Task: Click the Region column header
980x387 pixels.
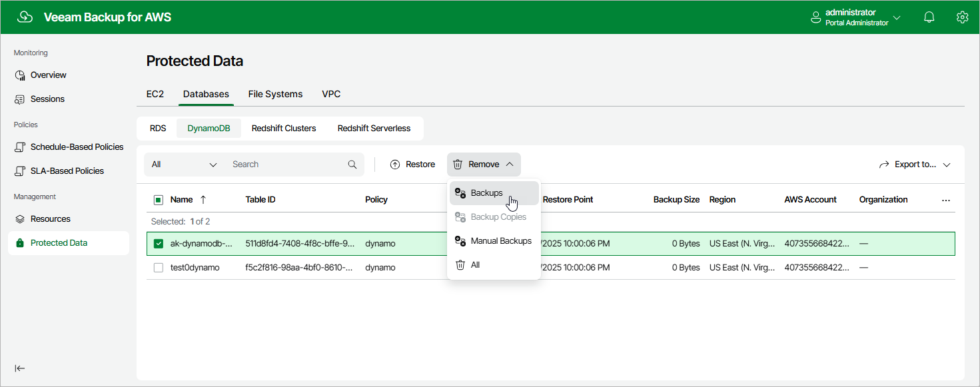Action: point(722,200)
